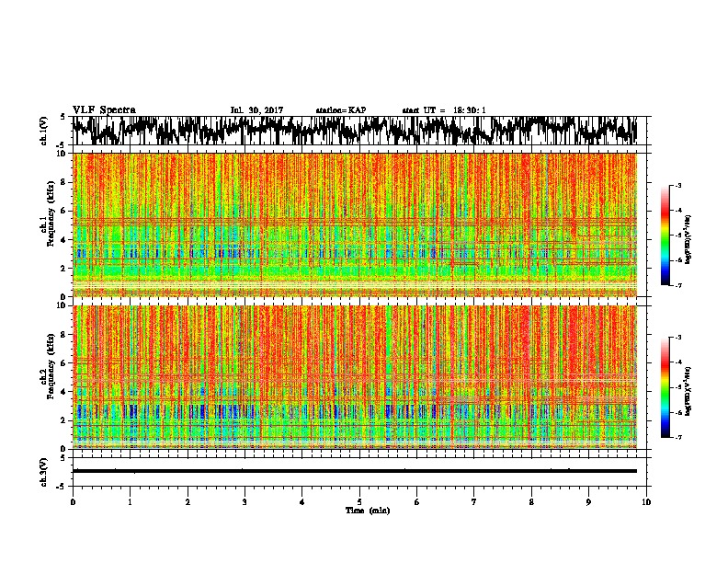Click the 'ch.3(V)' axis label at bottom
Image resolution: width=728 pixels, height=563 pixels.
pos(44,472)
